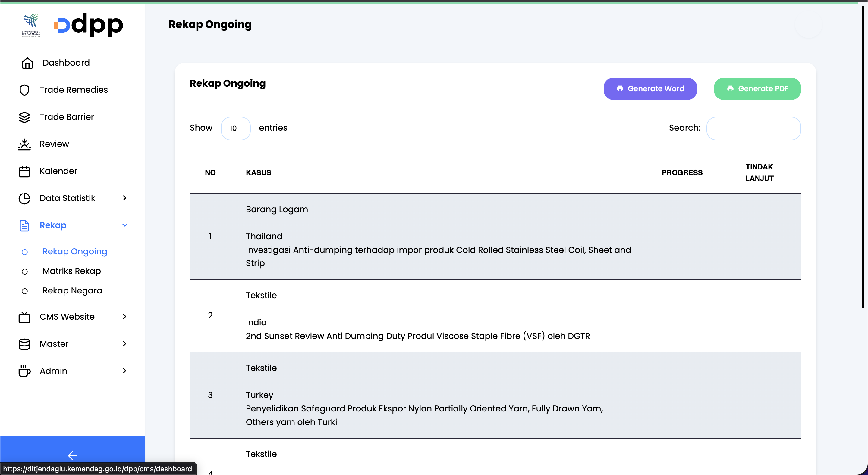868x475 pixels.
Task: Click the Generate PDF button
Action: coord(757,89)
